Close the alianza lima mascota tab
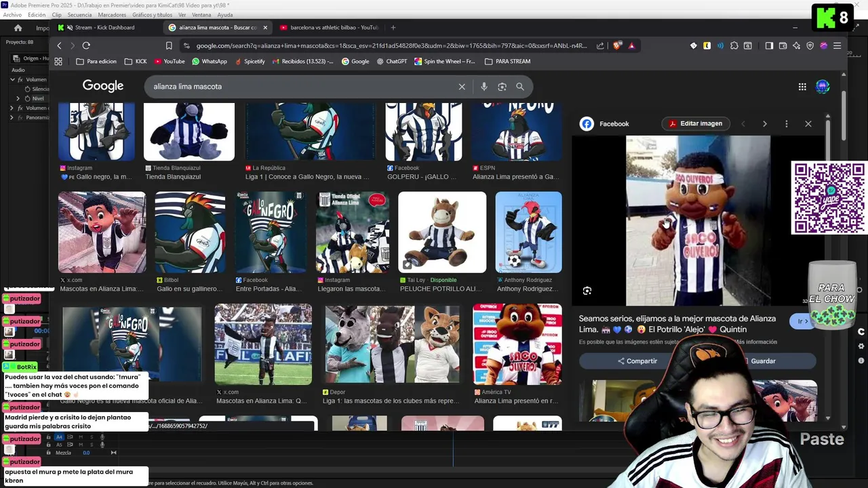This screenshot has width=868, height=488. pos(265,28)
